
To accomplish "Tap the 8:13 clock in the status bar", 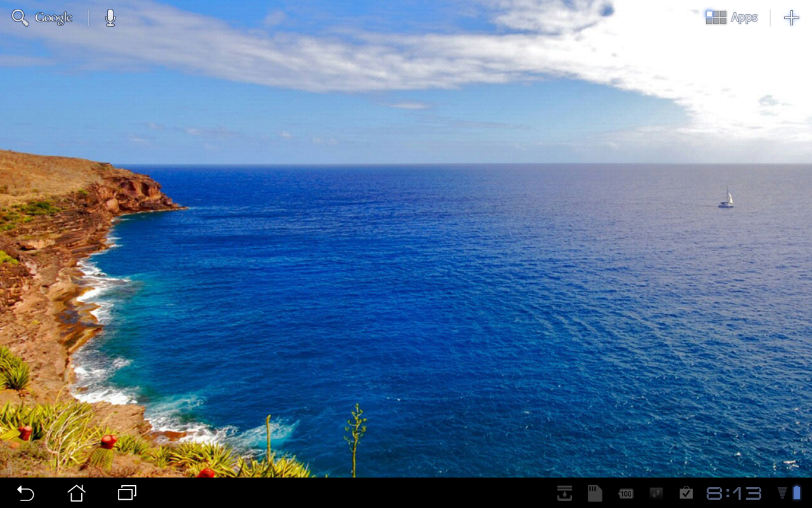I will click(x=734, y=493).
